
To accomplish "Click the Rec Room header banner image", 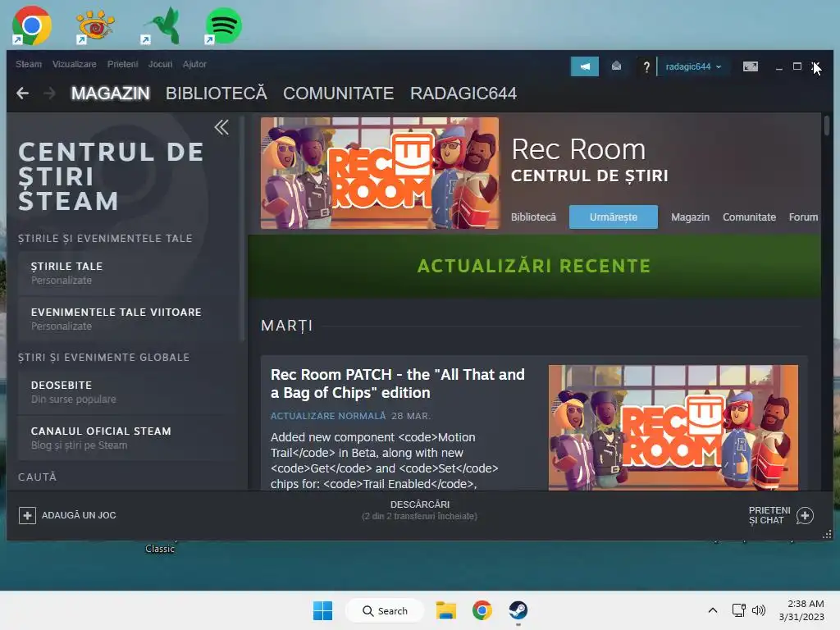I will (380, 173).
